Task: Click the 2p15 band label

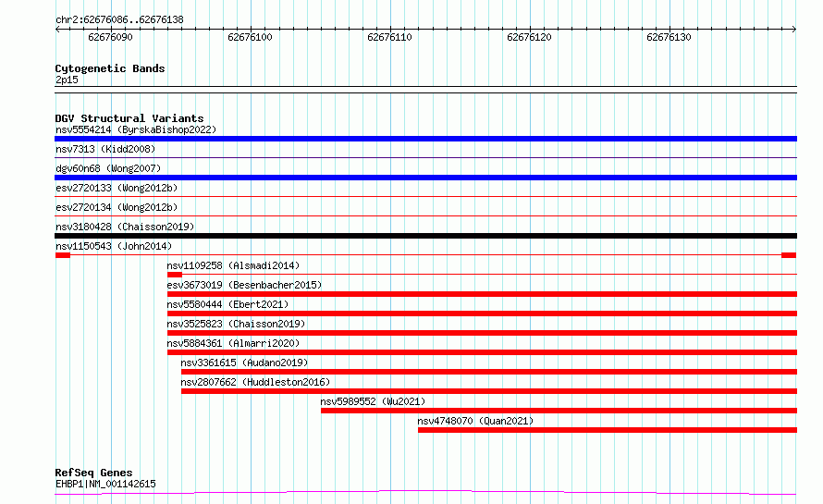Action: [67, 80]
